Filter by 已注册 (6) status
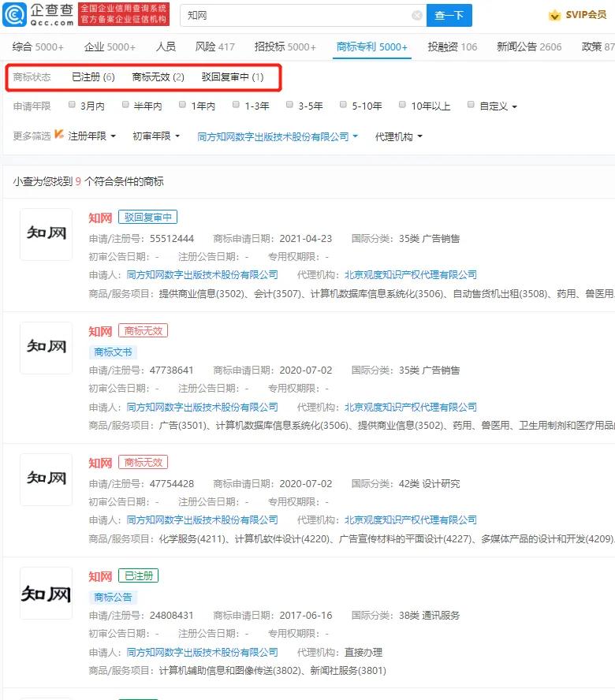The image size is (615, 700). tap(93, 77)
